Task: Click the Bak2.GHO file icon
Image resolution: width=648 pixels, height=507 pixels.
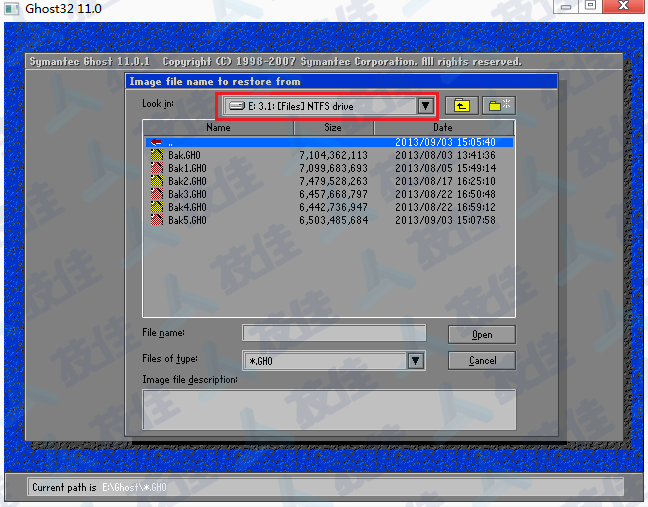Action: (157, 181)
